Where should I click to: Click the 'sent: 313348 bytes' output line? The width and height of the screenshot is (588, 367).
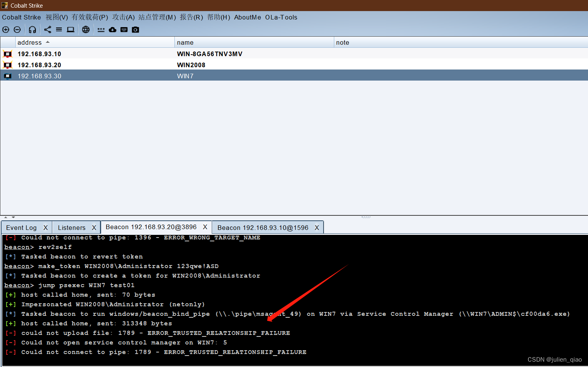(89, 323)
